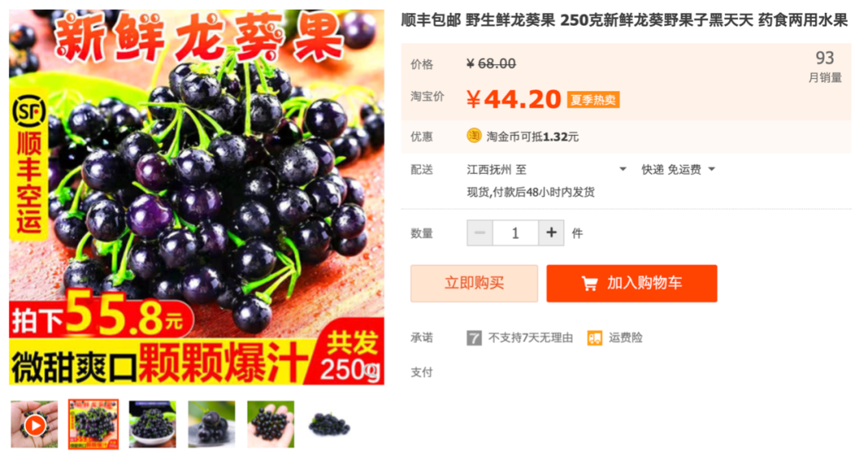
Task: Select the bowl of berries thumbnail
Action: coord(153,425)
